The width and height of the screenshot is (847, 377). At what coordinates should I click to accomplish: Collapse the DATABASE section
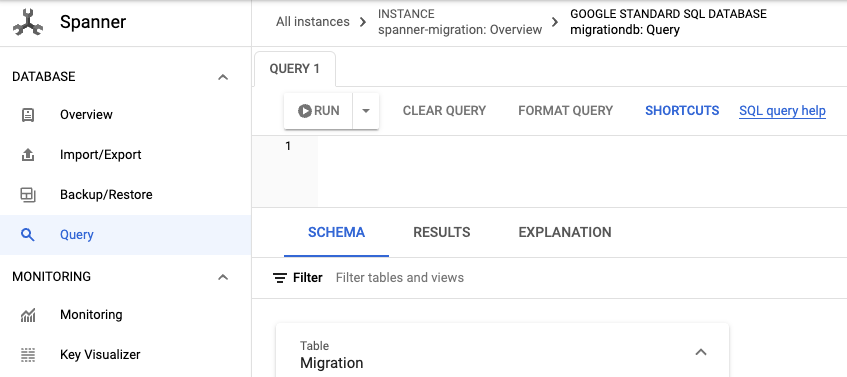[223, 77]
